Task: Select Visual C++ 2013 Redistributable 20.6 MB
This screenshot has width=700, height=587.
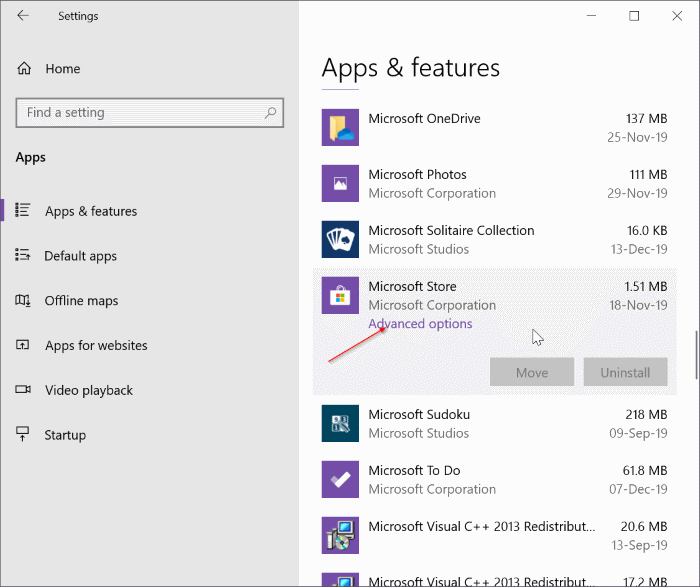Action: click(482, 526)
